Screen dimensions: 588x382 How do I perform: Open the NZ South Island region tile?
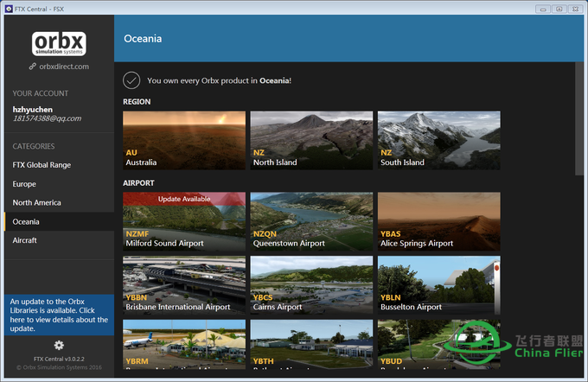point(439,140)
